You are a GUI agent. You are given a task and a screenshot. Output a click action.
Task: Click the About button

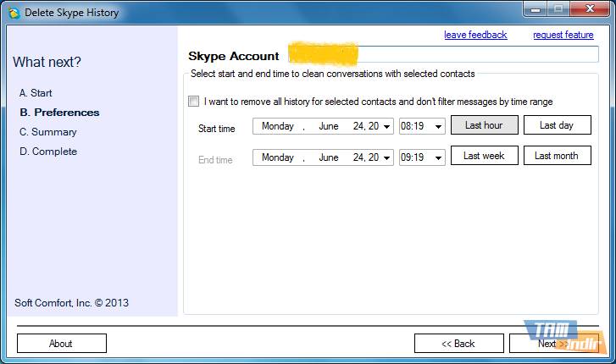61,344
